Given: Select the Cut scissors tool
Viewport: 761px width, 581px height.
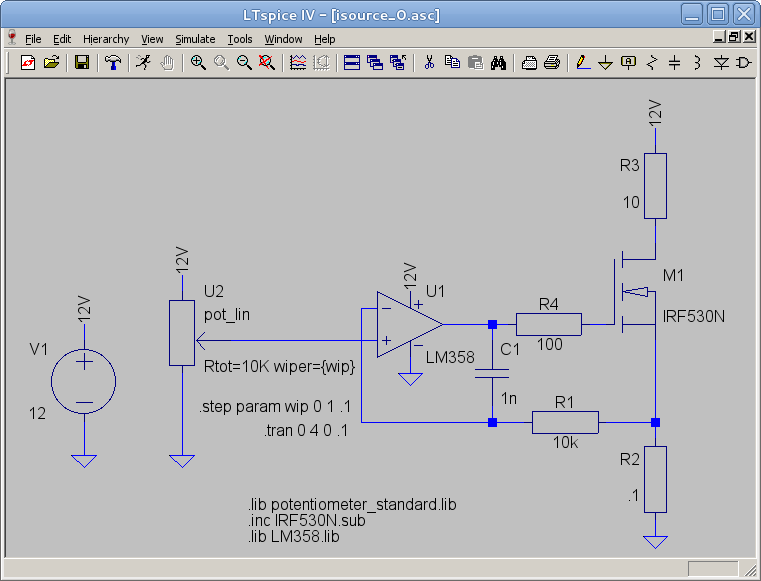Looking at the screenshot, I should pyautogui.click(x=429, y=63).
